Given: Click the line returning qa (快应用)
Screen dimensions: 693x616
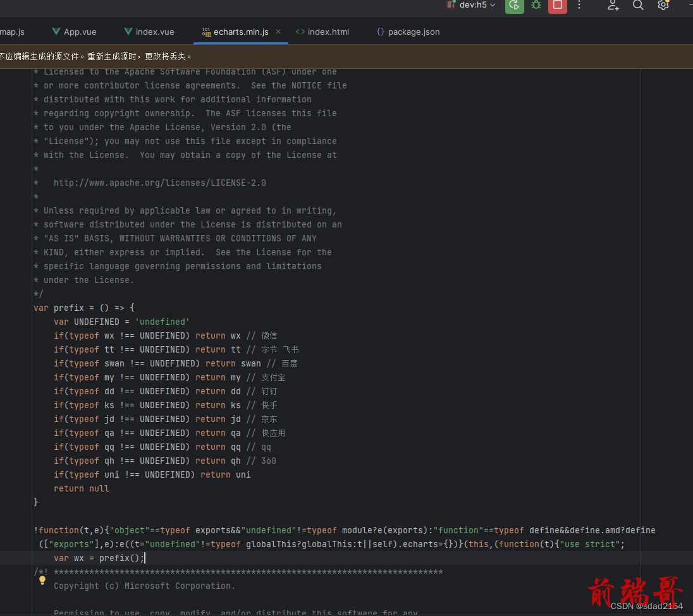Looking at the screenshot, I should (x=169, y=433).
